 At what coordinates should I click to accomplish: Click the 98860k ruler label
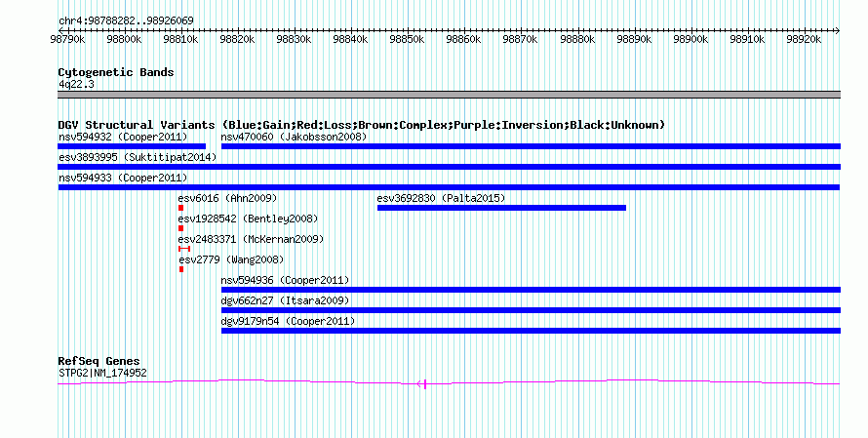point(463,39)
